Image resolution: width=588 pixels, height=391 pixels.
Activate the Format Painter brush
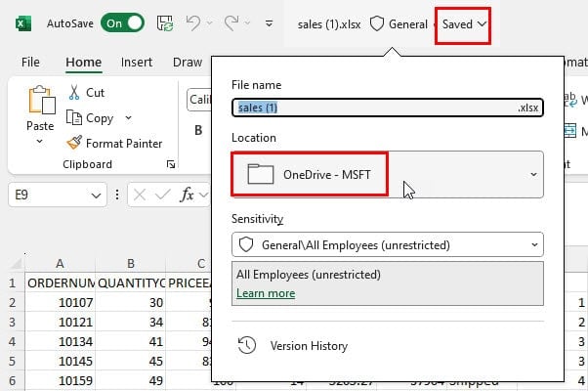click(x=114, y=144)
